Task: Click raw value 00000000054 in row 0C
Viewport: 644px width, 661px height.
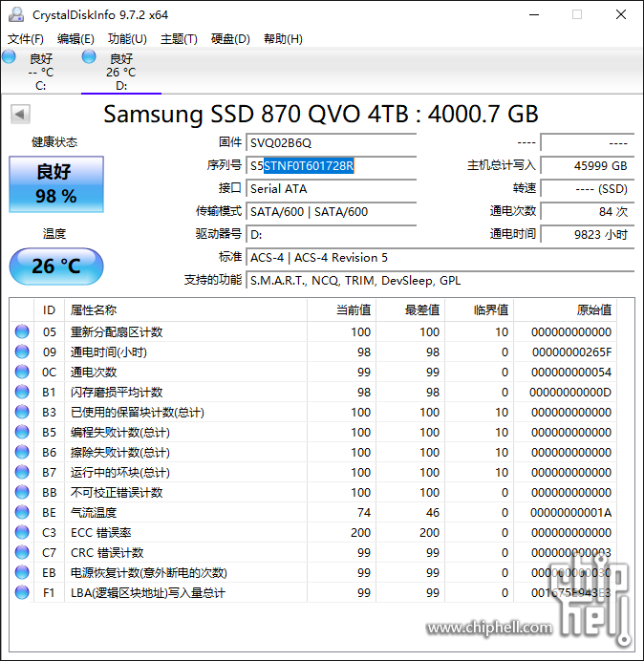Action: click(x=571, y=373)
